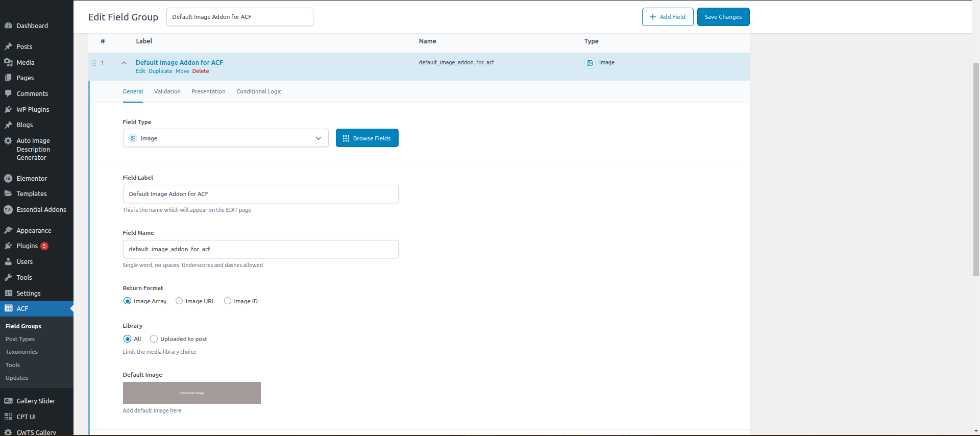Click the Elementor logo icon
980x436 pixels.
[x=8, y=178]
